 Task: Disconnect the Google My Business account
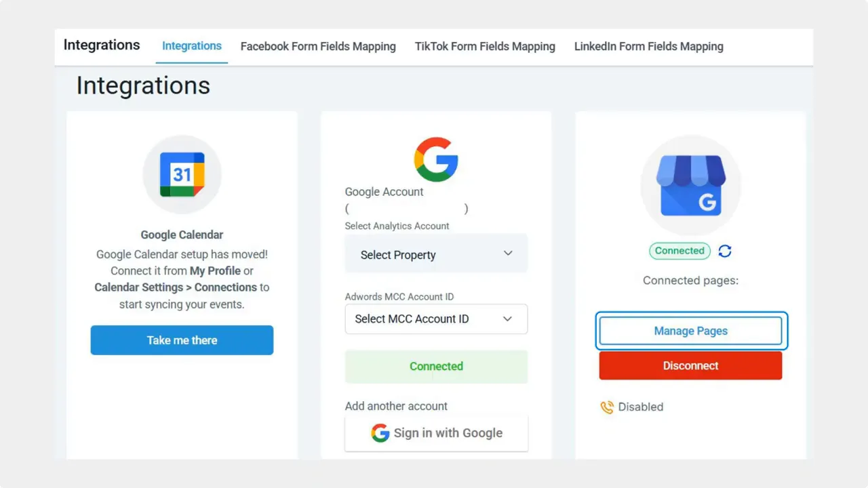click(690, 365)
